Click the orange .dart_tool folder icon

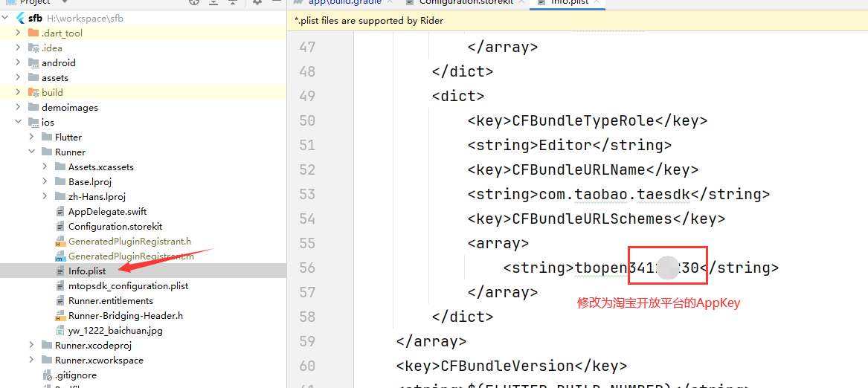33,33
